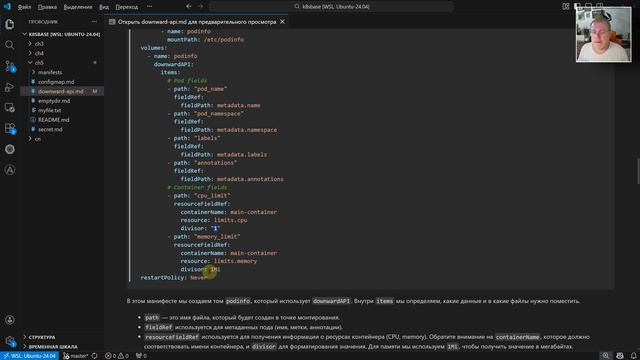Open myfile.txt file
The width and height of the screenshot is (640, 360).
pos(49,110)
